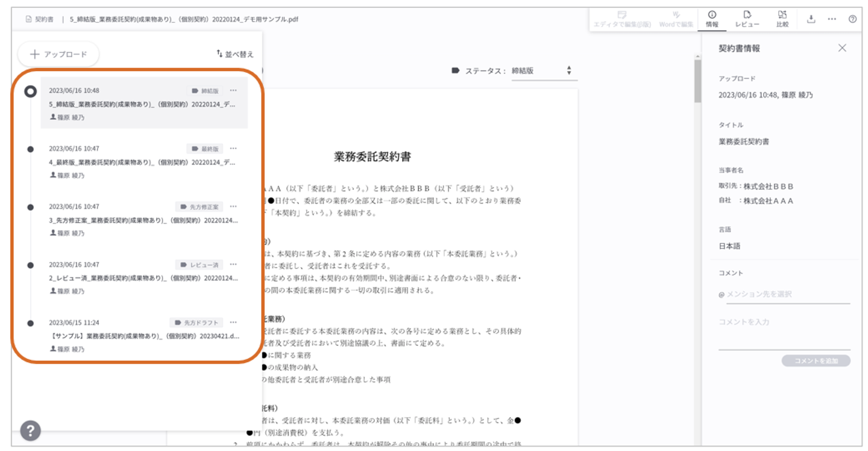868x451 pixels.
Task: Click the 契約書 breadcrumb at top left
Action: [x=40, y=19]
